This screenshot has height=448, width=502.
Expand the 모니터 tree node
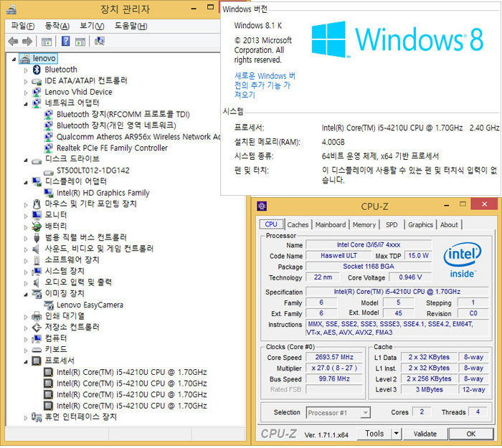[x=26, y=216]
